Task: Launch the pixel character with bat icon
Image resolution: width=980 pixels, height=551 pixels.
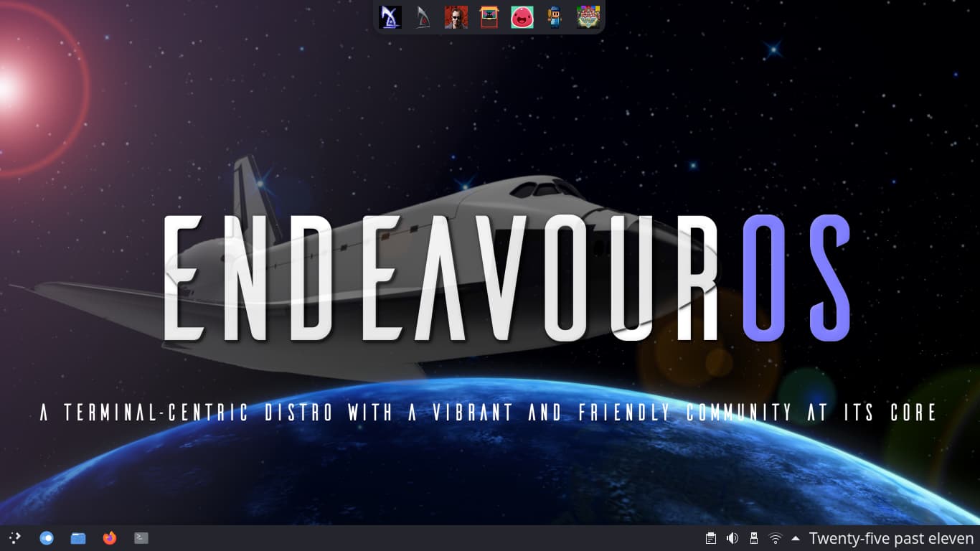Action: click(x=555, y=17)
